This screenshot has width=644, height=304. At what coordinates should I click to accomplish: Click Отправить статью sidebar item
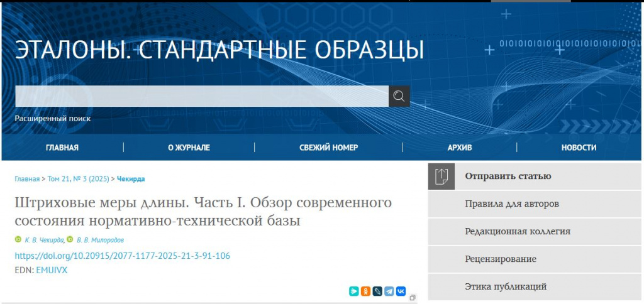[535, 176]
